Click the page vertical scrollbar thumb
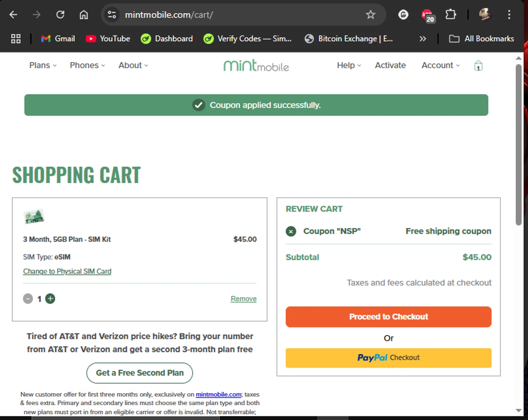528x420 pixels. click(x=518, y=145)
